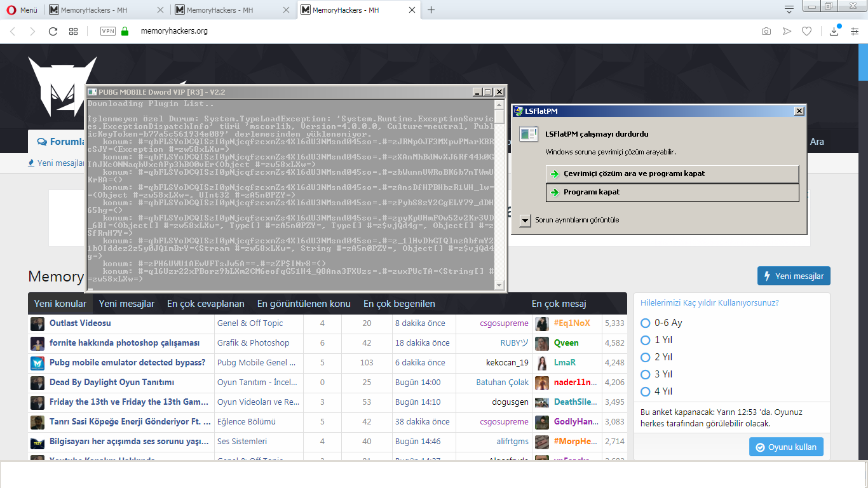Click the LmaR user avatar thumbnail
The image size is (868, 488).
(x=542, y=363)
